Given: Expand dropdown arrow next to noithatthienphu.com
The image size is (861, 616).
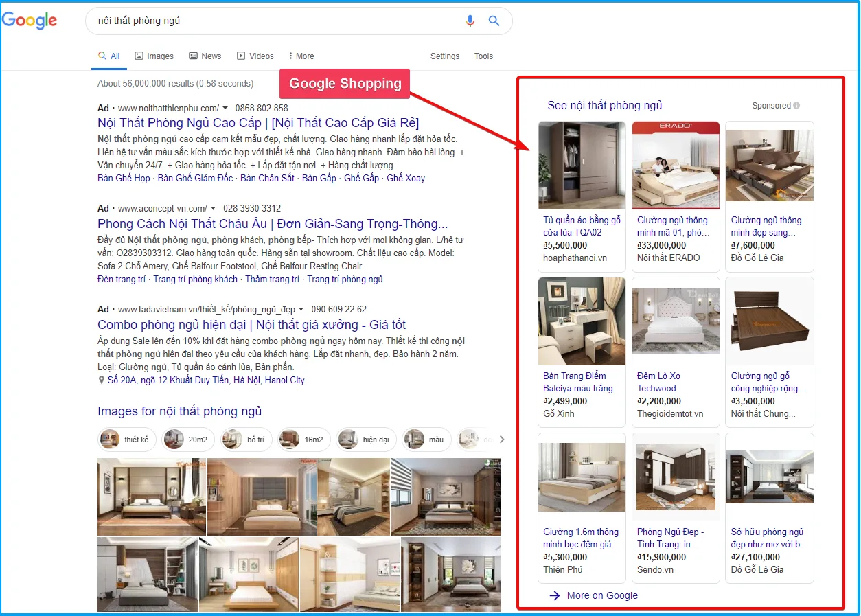Looking at the screenshot, I should click(x=225, y=109).
